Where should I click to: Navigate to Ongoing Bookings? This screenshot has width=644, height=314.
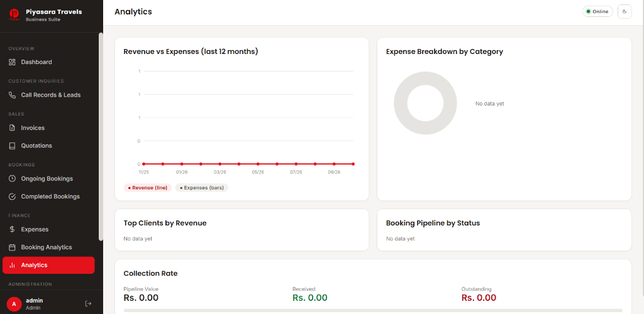48,179
